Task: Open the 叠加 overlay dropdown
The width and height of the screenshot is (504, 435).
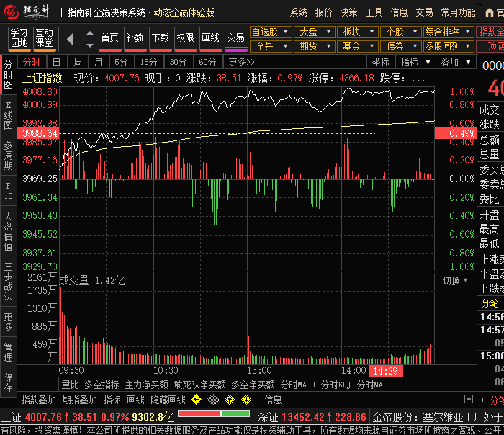Action: click(456, 62)
